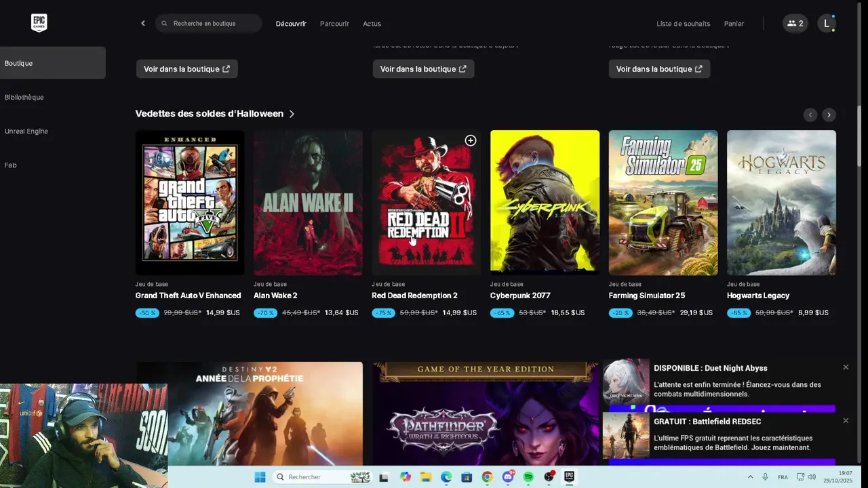
Task: Open the Windows Start menu
Action: click(260, 477)
